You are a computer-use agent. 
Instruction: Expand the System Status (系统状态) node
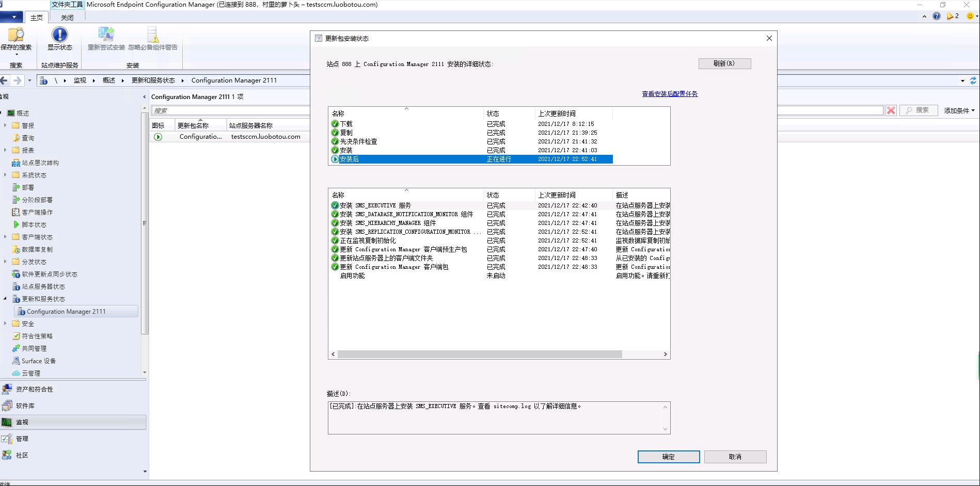click(5, 175)
